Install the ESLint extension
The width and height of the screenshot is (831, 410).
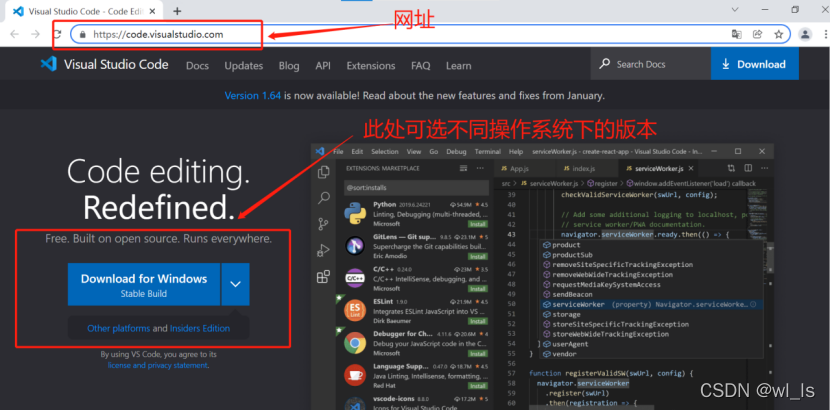(478, 321)
